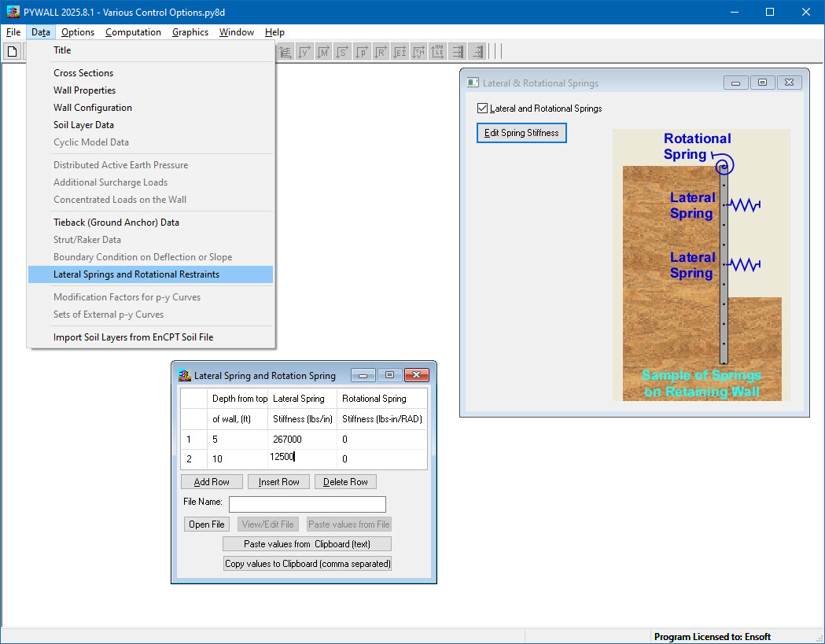Click the Edit Spring Stiffness button

point(521,133)
